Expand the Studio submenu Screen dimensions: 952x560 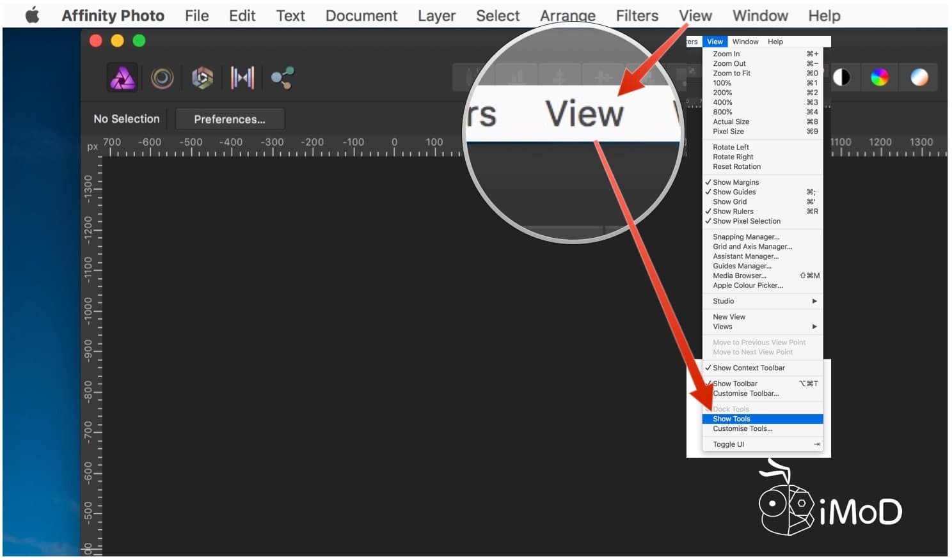pyautogui.click(x=761, y=300)
